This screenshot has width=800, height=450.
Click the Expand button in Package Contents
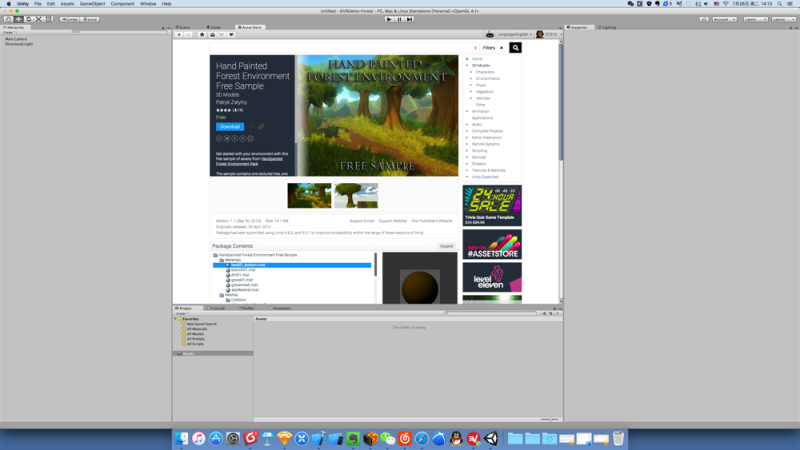tap(446, 246)
